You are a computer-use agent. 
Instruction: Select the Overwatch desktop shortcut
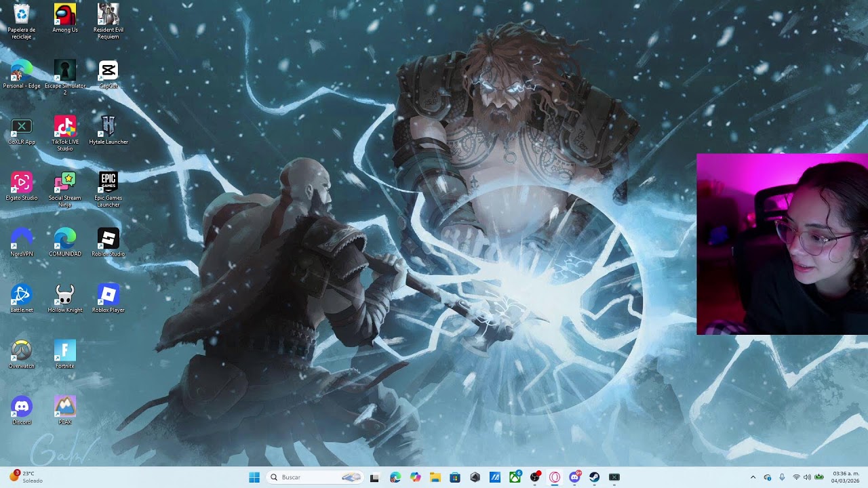[x=22, y=354]
